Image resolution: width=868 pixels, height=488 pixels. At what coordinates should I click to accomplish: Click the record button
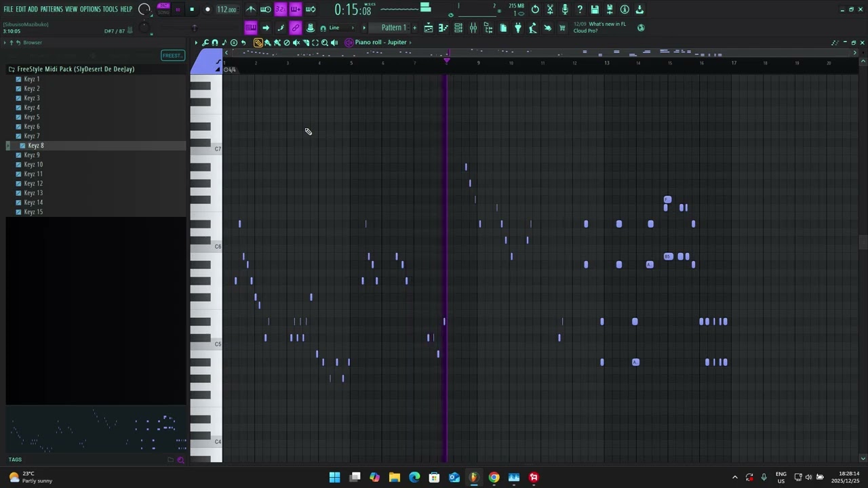[x=208, y=9]
